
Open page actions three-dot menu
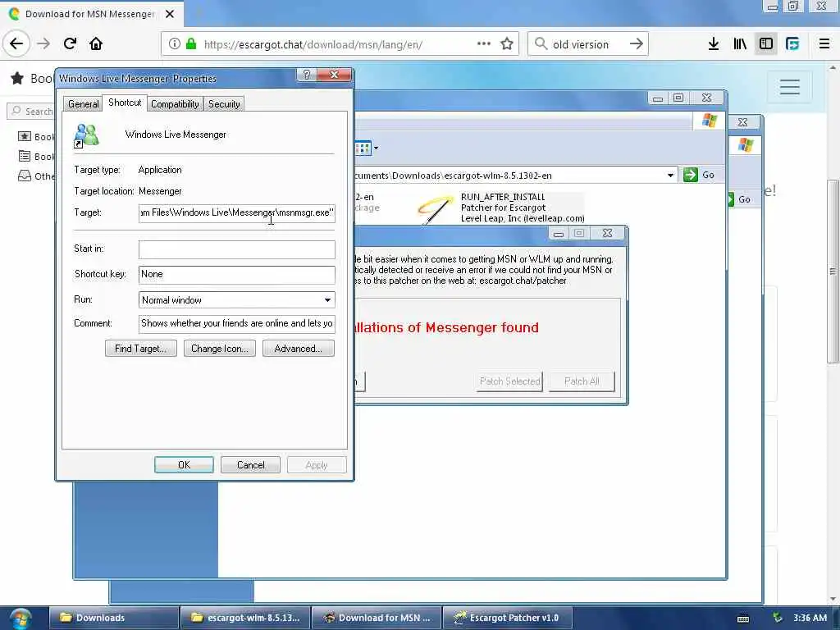(484, 43)
